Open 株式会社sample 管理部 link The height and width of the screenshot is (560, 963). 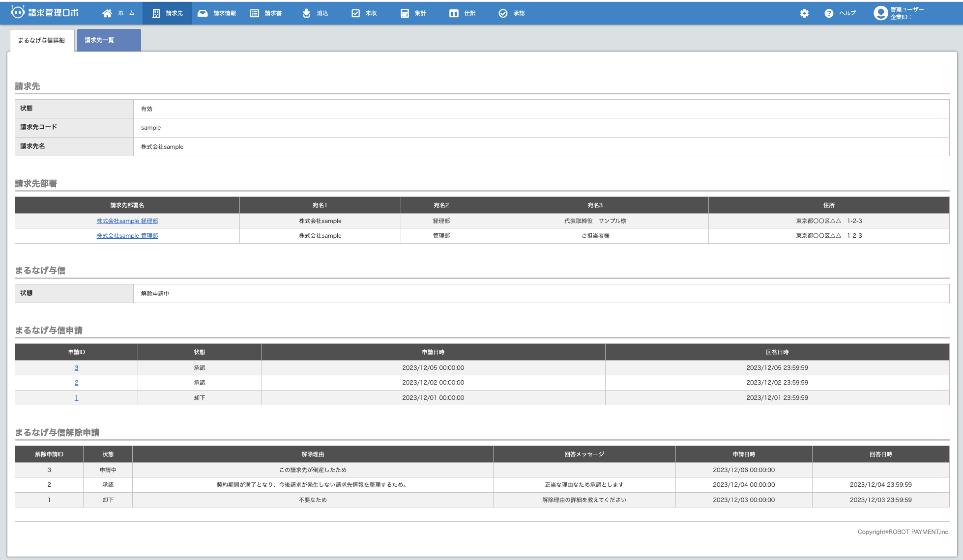point(127,236)
